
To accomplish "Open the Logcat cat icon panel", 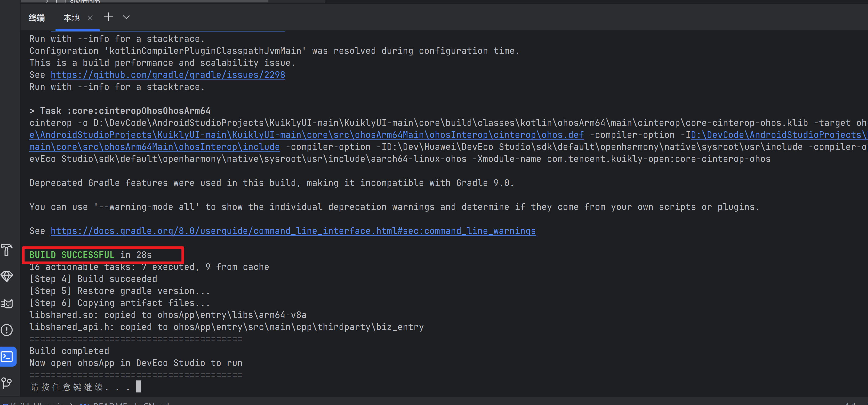I will [7, 304].
